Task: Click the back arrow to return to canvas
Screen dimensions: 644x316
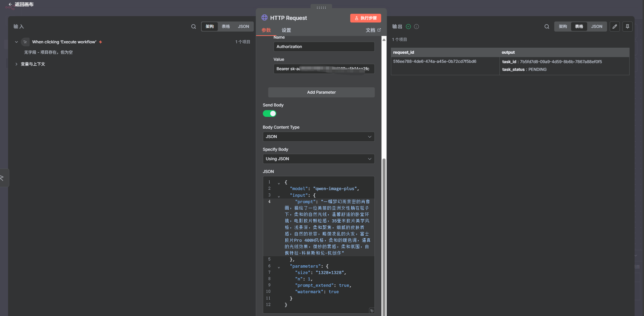Action: (x=10, y=4)
